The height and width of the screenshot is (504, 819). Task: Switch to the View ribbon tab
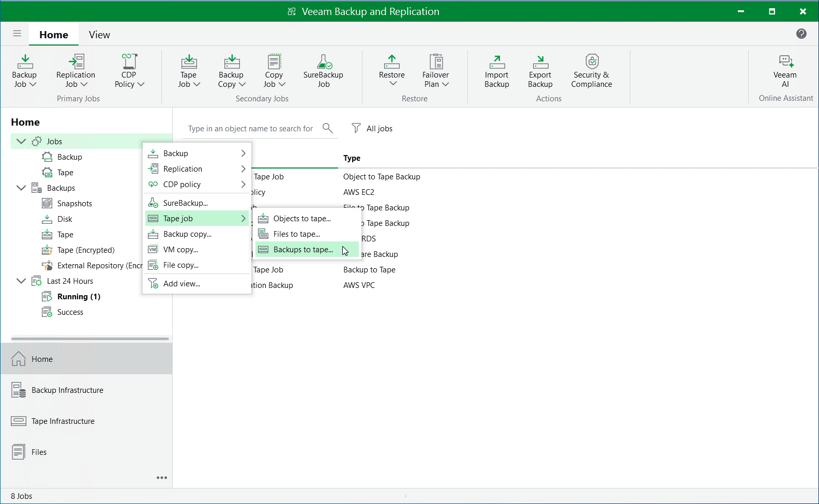(x=99, y=35)
